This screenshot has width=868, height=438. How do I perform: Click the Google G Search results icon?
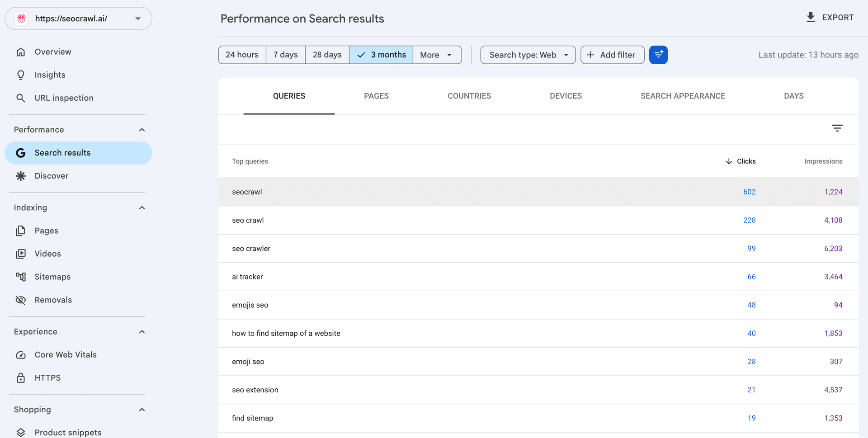21,153
